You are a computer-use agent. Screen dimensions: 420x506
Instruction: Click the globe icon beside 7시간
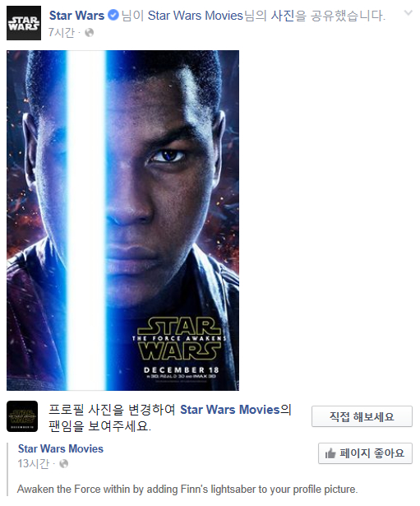click(x=89, y=33)
